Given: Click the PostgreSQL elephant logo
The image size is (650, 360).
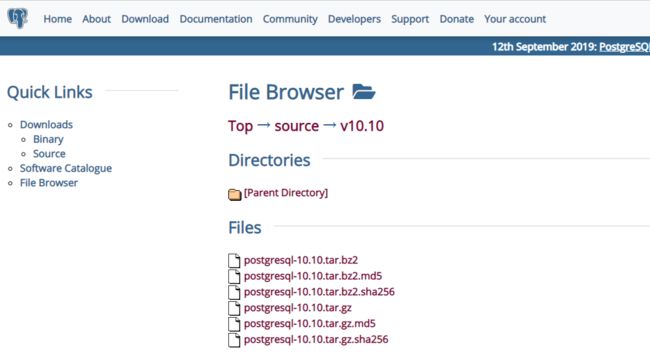Looking at the screenshot, I should tap(17, 18).
